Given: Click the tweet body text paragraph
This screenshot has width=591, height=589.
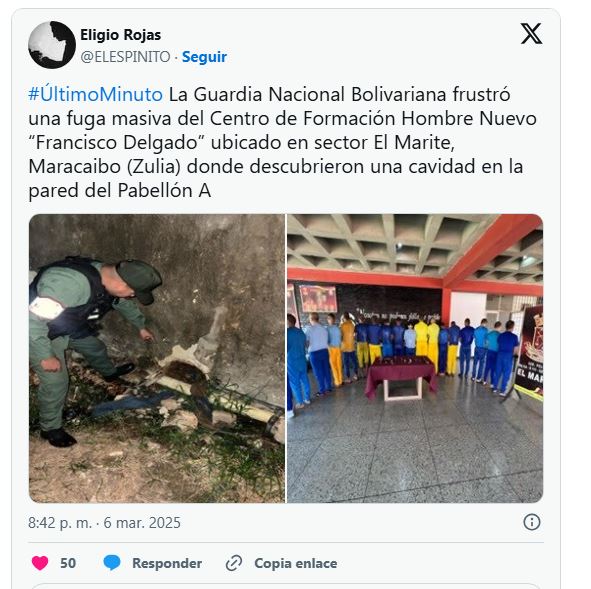Looking at the screenshot, I should (x=283, y=142).
